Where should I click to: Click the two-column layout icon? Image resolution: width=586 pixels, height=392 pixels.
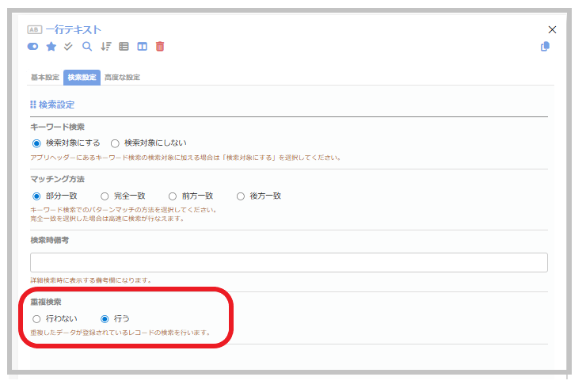(x=142, y=47)
